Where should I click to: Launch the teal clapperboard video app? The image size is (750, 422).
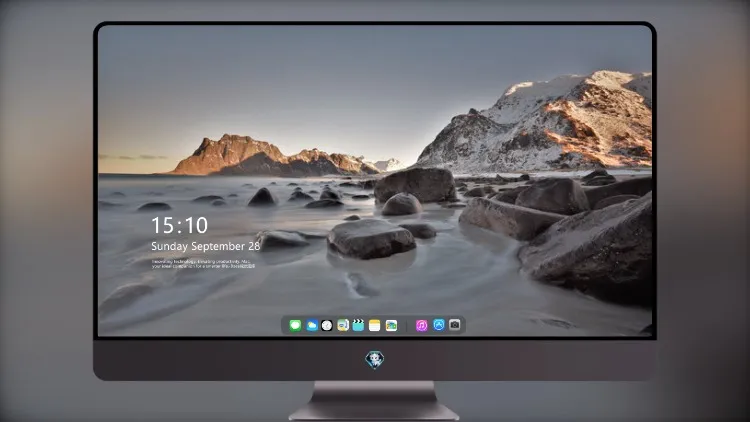(x=358, y=325)
